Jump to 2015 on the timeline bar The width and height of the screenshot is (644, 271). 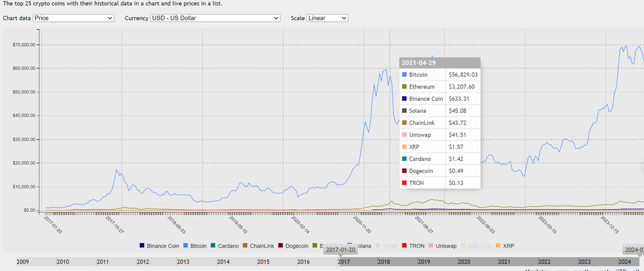coord(264,261)
